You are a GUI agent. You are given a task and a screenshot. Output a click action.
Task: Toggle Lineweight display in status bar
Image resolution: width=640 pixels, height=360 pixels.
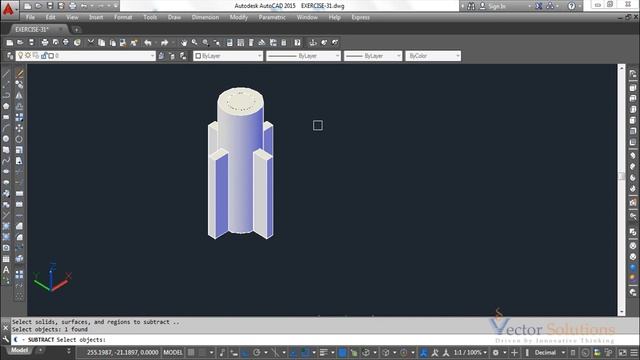[324, 352]
